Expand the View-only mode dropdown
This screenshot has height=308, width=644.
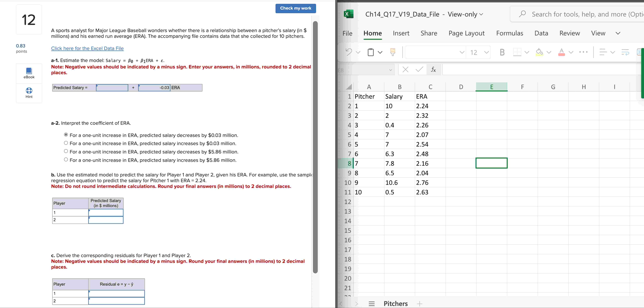tap(481, 14)
